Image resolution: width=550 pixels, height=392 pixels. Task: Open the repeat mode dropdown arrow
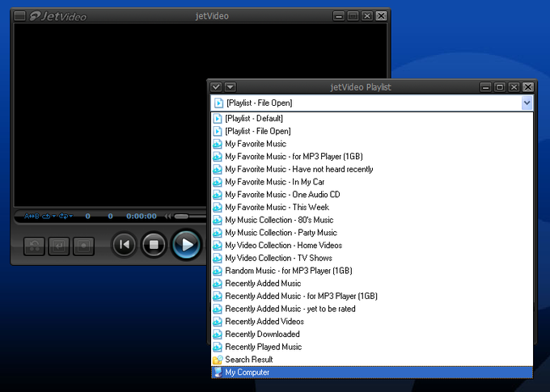54,216
